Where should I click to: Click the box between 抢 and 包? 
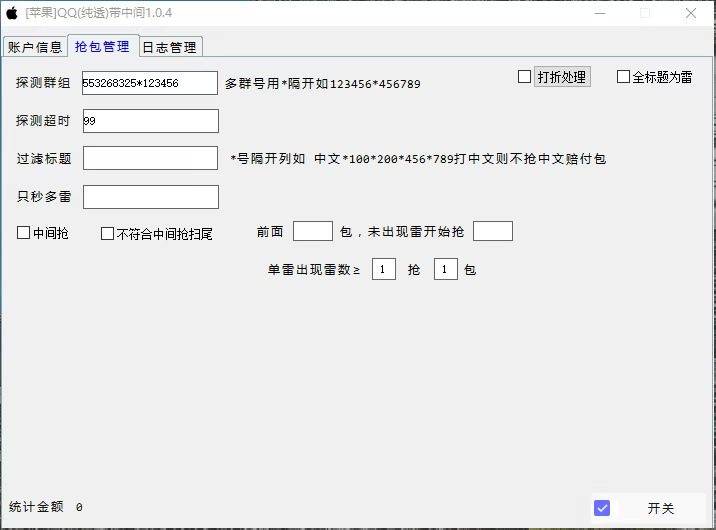pos(446,269)
